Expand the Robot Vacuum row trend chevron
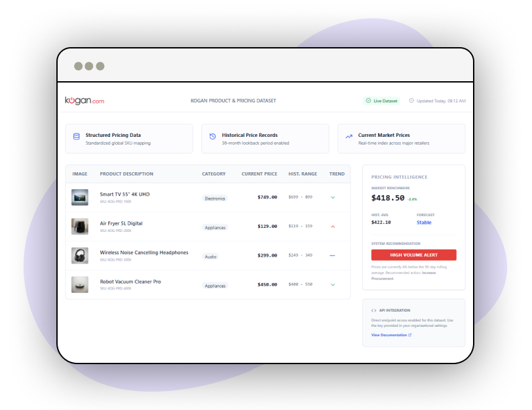 tap(332, 285)
